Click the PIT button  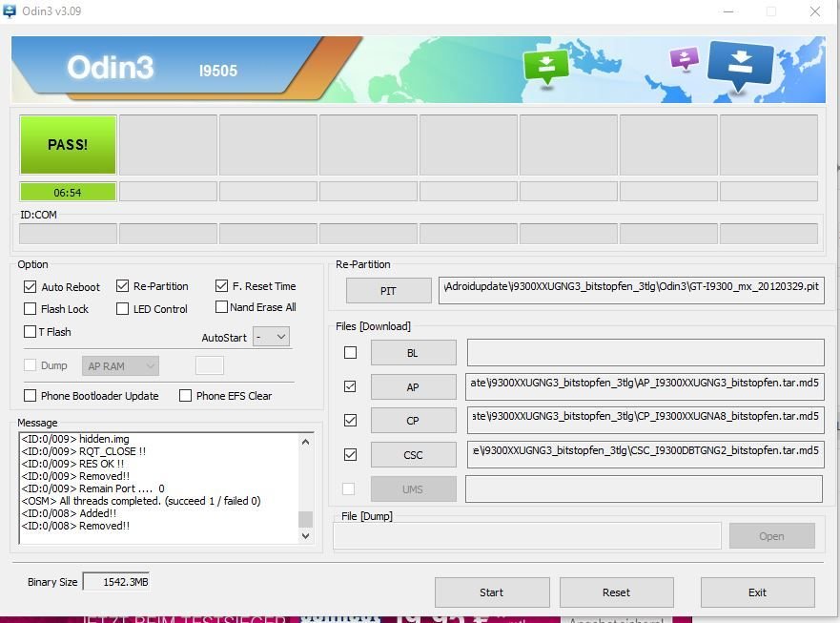(388, 291)
